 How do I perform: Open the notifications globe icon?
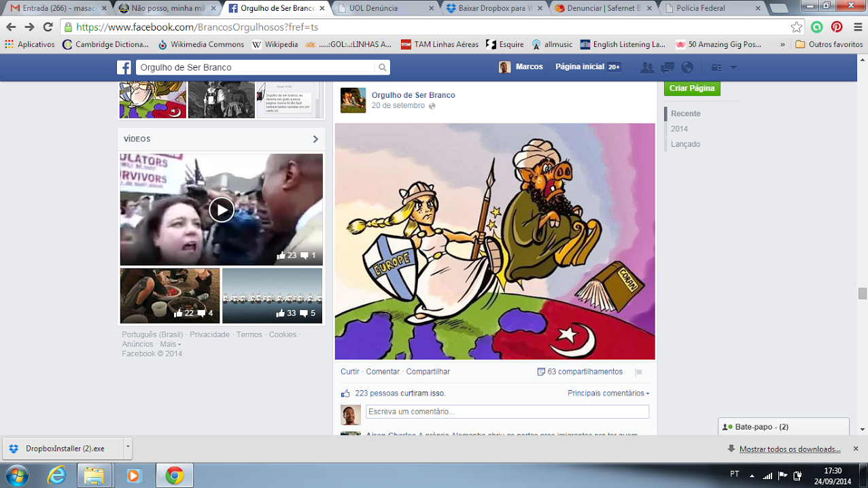pyautogui.click(x=687, y=67)
